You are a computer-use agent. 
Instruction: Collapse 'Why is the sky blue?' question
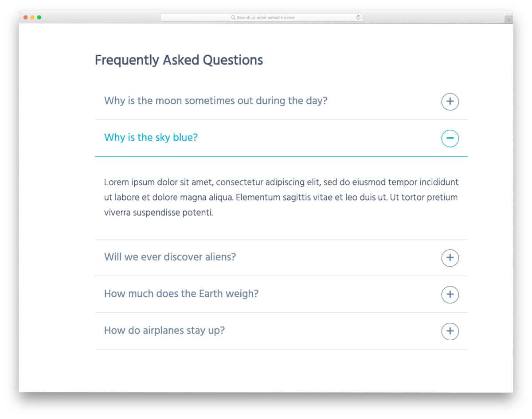coord(151,137)
